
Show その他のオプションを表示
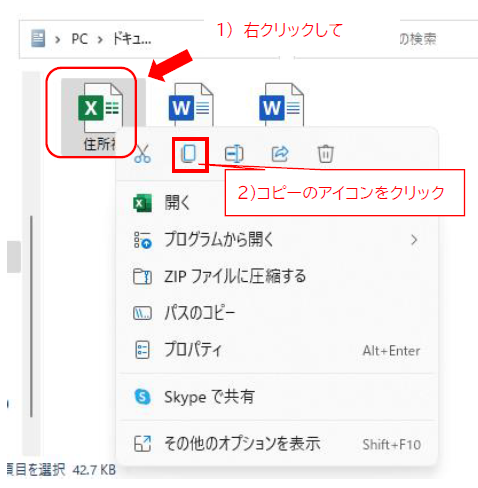(277, 444)
